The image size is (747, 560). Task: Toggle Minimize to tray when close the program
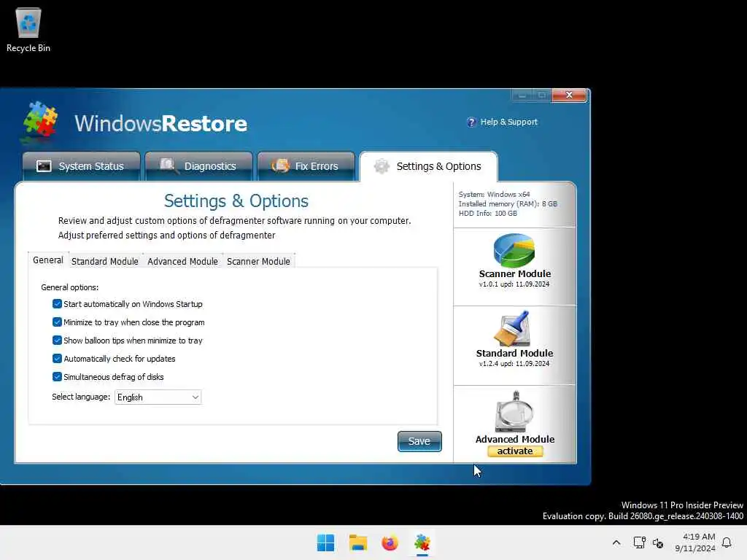[57, 322]
